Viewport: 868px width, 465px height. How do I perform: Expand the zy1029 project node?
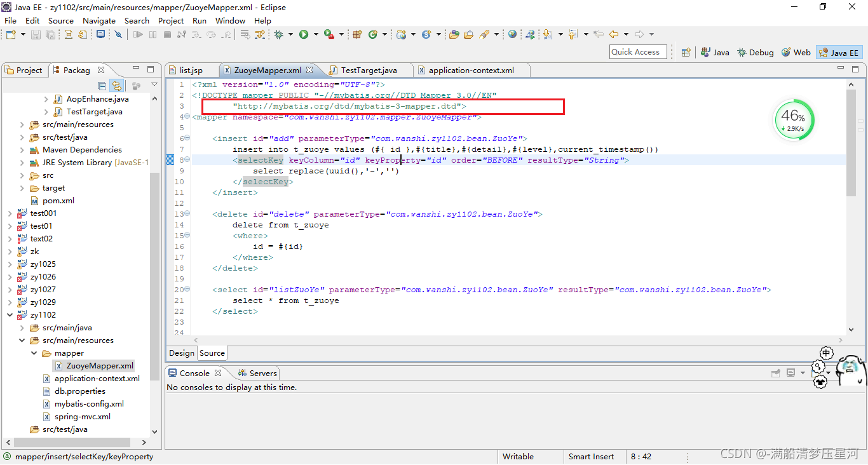point(11,302)
